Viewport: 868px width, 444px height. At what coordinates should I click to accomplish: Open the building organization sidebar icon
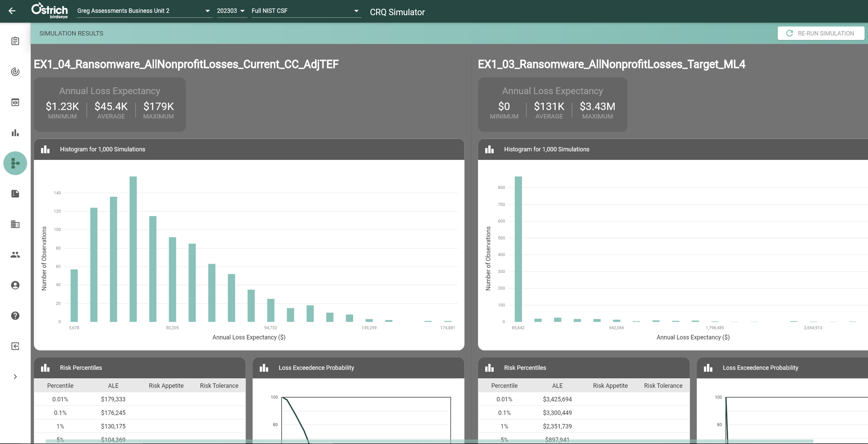tap(15, 224)
